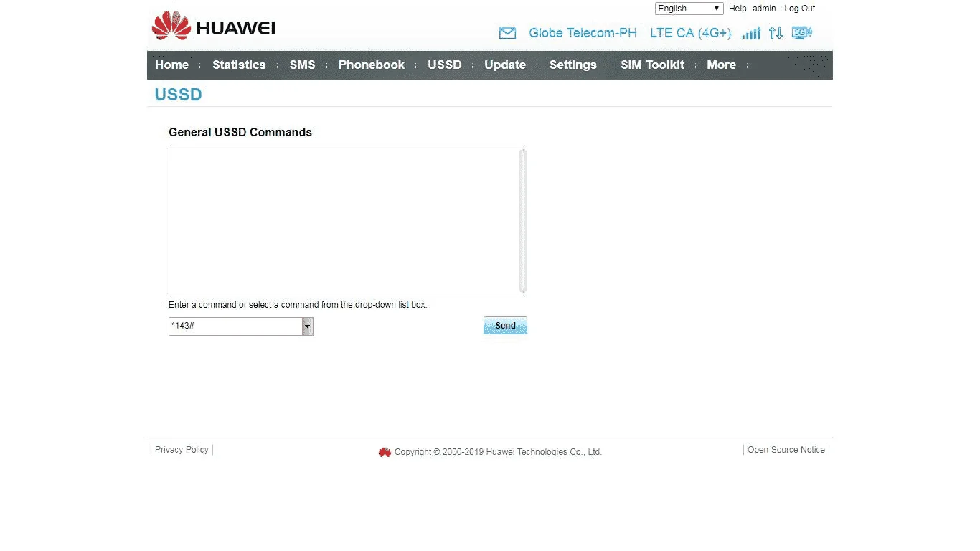Click the 5G Wi-Fi status icon

click(801, 32)
